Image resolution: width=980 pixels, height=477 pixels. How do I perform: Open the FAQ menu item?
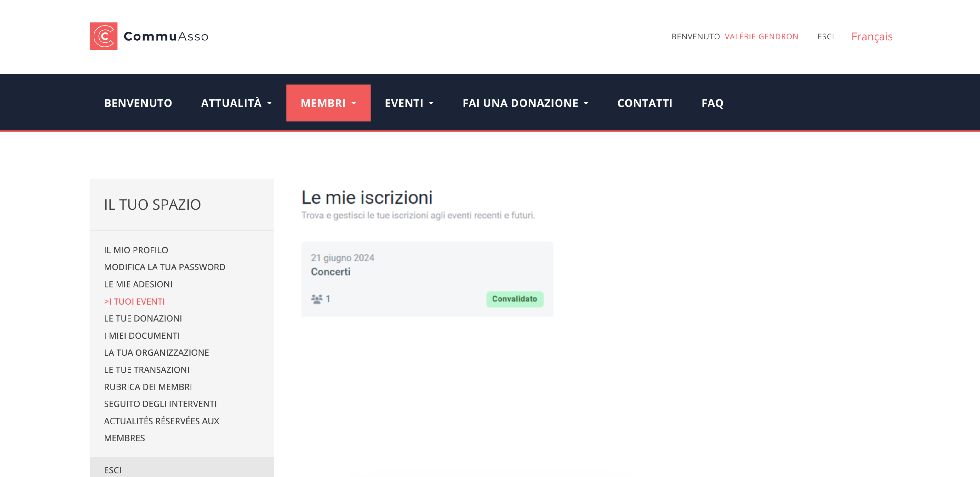tap(712, 103)
